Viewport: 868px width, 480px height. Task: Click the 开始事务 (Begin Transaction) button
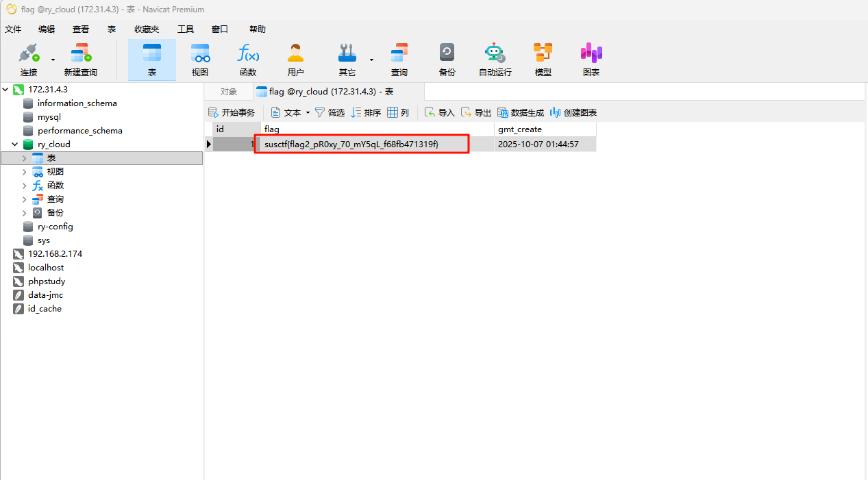[232, 113]
